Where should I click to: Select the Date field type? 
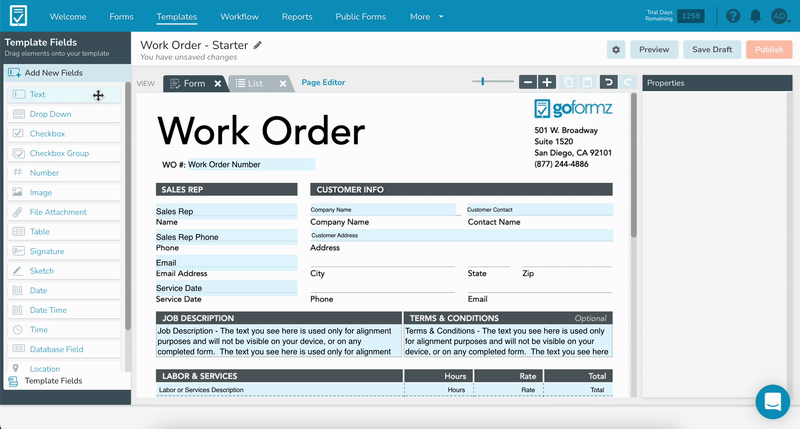point(64,291)
